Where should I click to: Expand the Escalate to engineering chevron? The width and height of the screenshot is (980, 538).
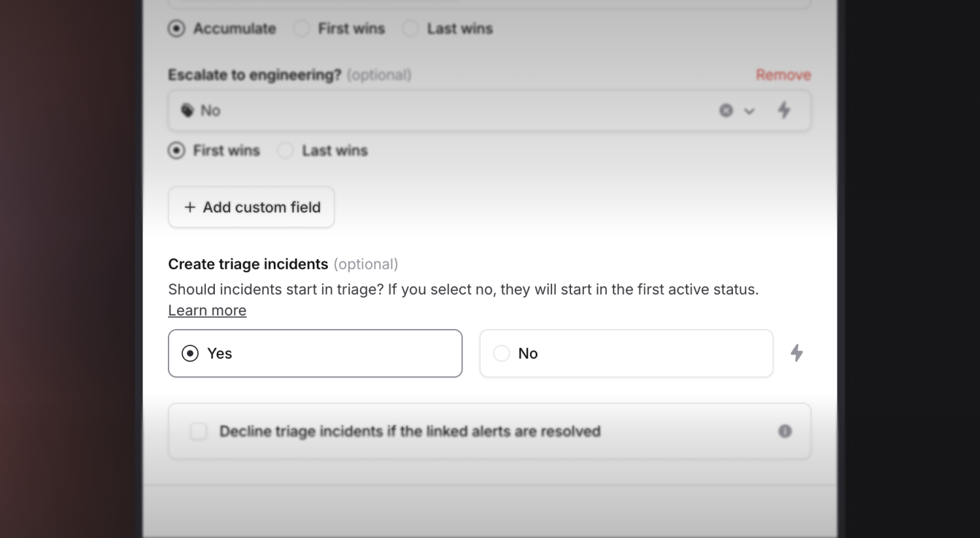[749, 111]
